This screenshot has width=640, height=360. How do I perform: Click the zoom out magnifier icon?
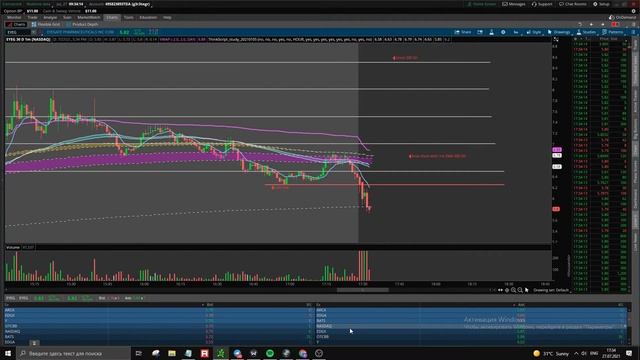click(x=520, y=290)
